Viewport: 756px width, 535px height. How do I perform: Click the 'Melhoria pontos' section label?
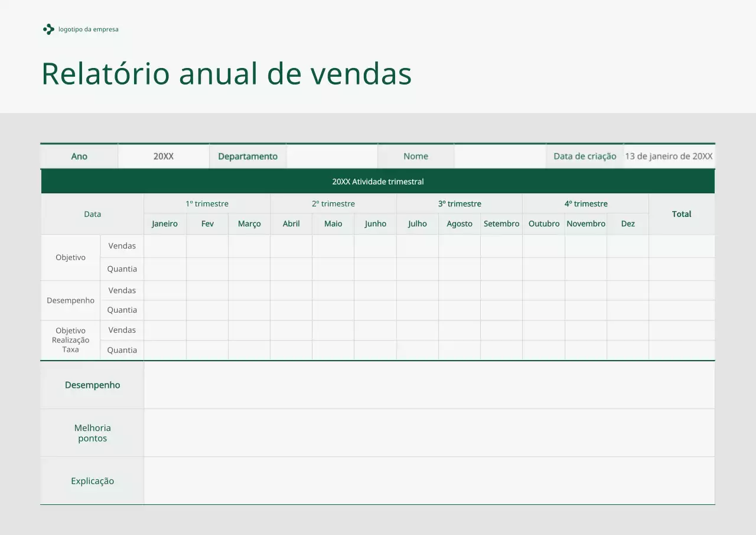coord(92,433)
